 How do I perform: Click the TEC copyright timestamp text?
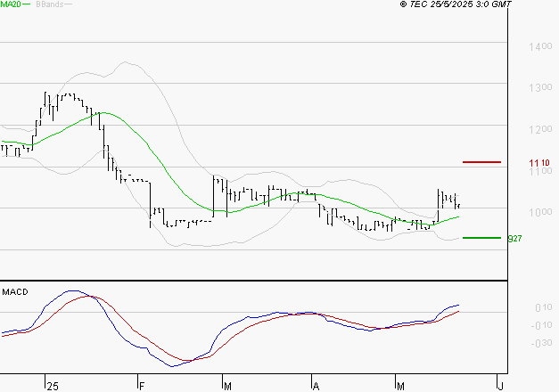(456, 4)
